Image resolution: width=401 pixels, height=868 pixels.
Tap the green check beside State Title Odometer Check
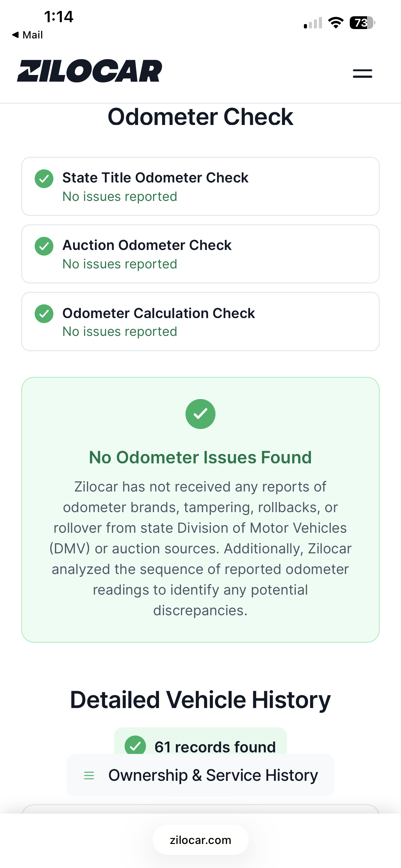click(x=44, y=179)
